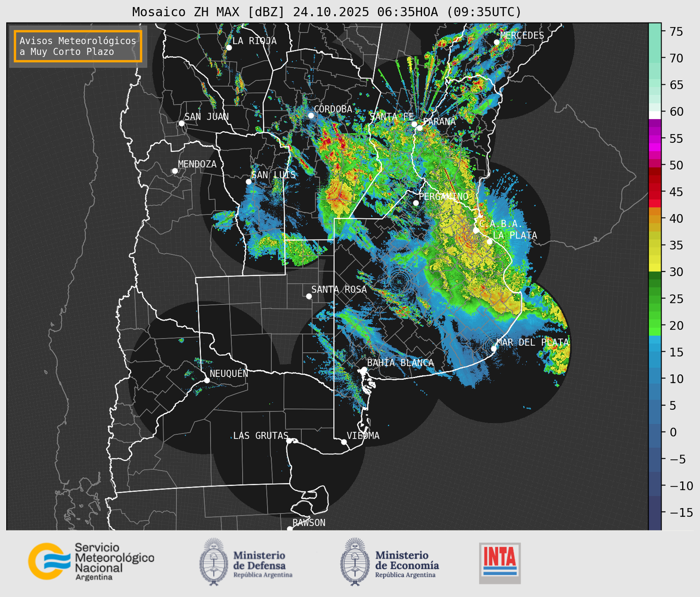Select the white dot marking San Juan
700x597 pixels.
181,123
